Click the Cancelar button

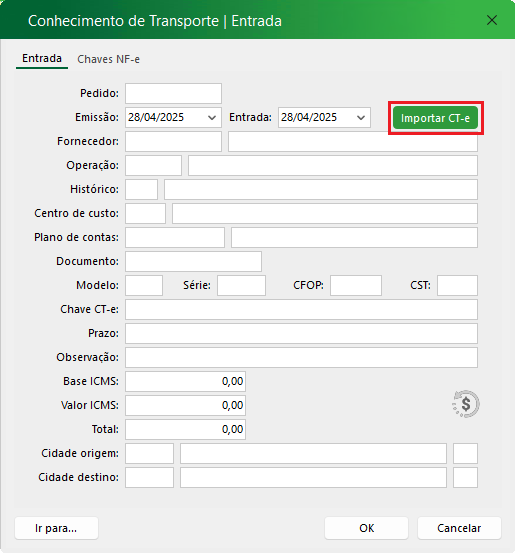tap(459, 528)
